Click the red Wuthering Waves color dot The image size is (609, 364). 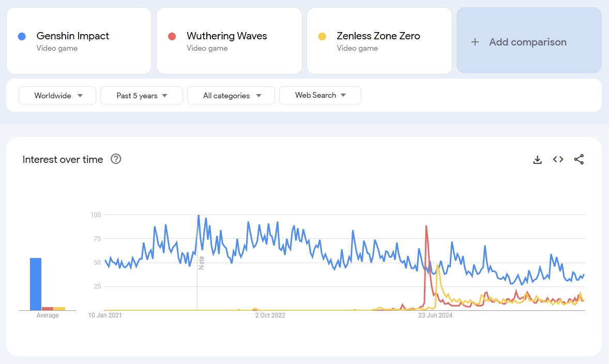tap(172, 37)
